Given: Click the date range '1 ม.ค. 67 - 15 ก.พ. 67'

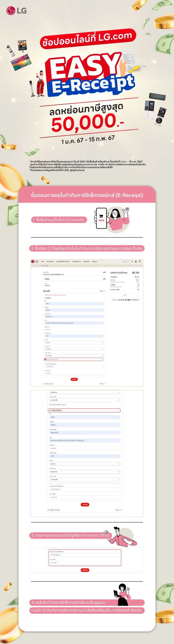Looking at the screenshot, I should tap(88, 139).
